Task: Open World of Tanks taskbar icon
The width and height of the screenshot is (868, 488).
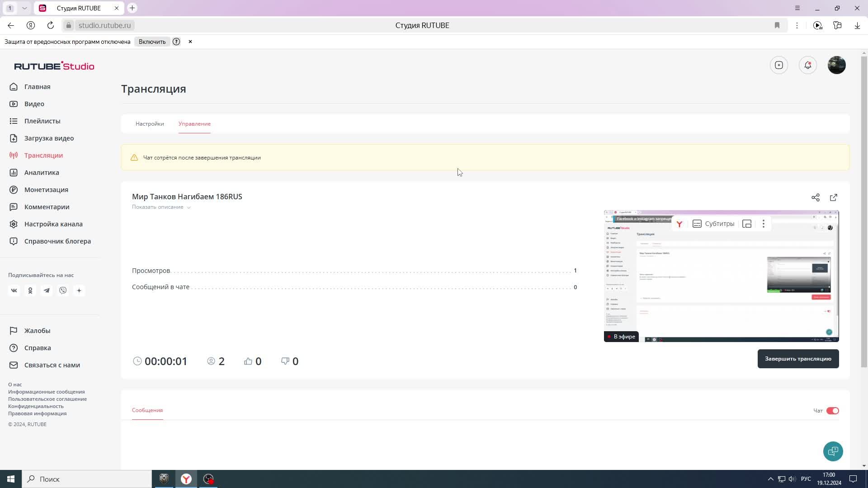Action: point(164,479)
